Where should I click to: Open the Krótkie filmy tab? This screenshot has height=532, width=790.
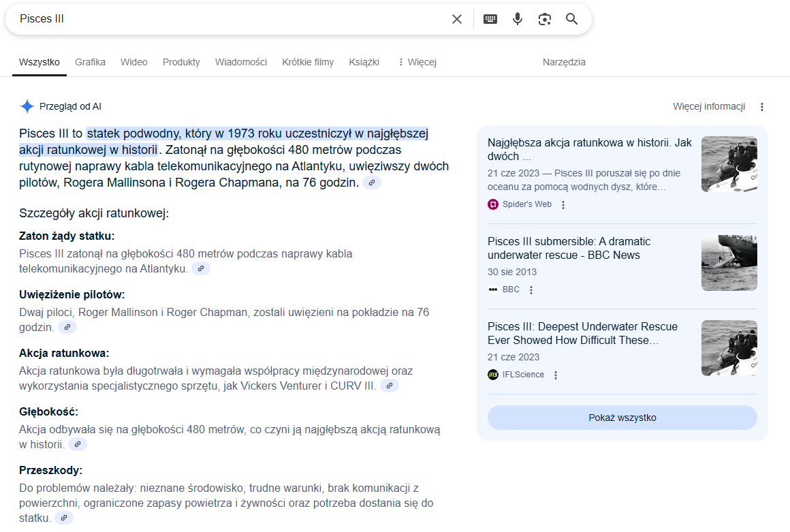[x=308, y=62]
